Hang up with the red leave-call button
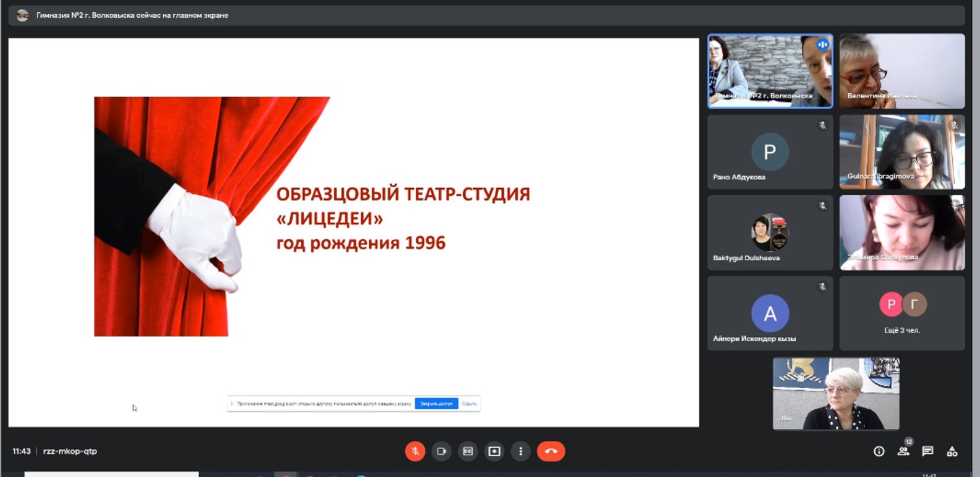The width and height of the screenshot is (980, 477). [x=550, y=451]
